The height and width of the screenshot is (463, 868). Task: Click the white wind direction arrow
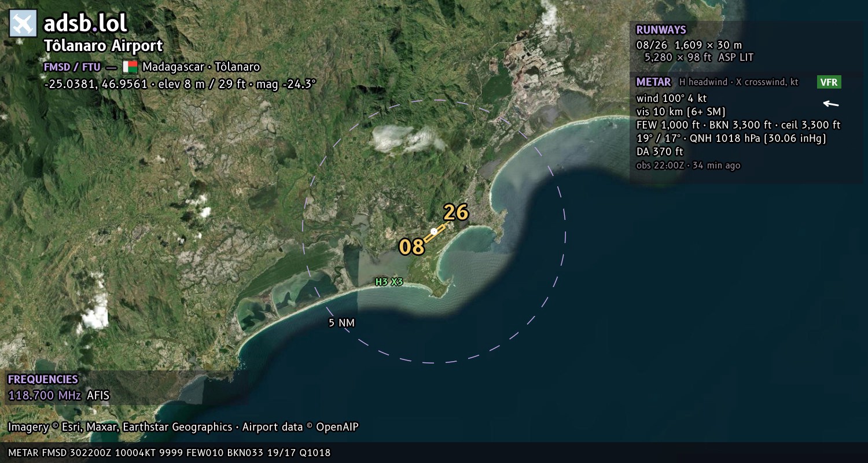(x=831, y=104)
